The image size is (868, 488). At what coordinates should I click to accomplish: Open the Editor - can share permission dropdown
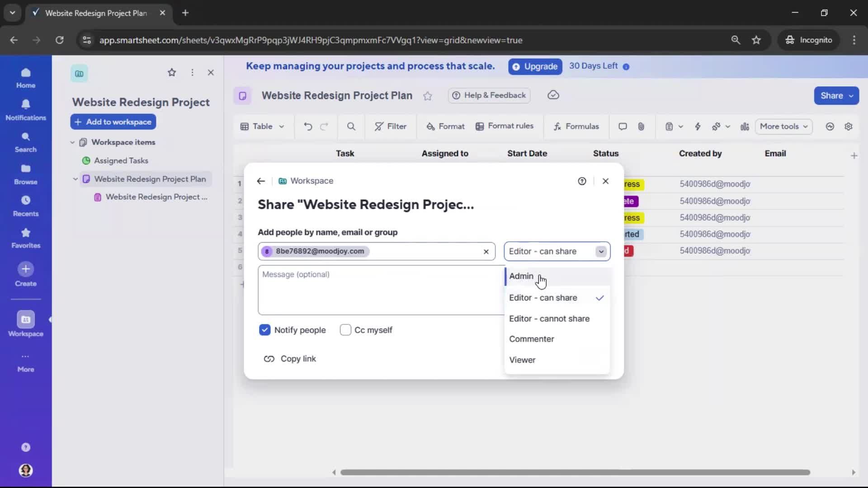pyautogui.click(x=601, y=251)
